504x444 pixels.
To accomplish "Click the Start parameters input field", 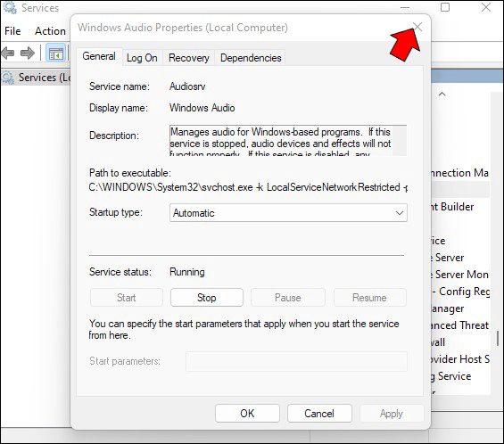I will tap(296, 361).
